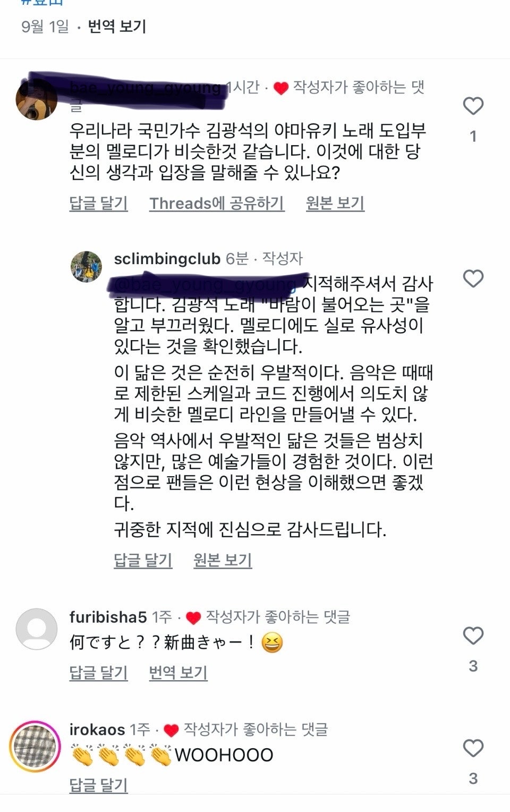View irokaos's story ring avatar
The image size is (510, 812).
35,747
